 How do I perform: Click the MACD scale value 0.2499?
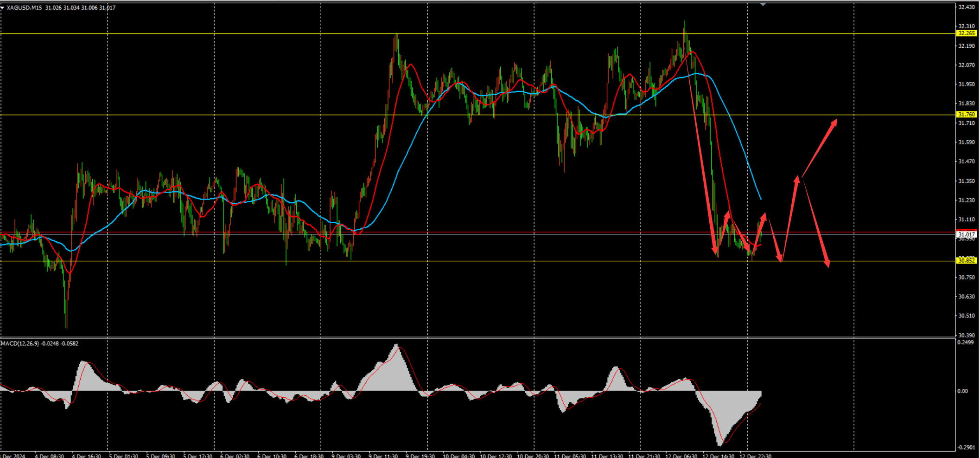tap(966, 342)
